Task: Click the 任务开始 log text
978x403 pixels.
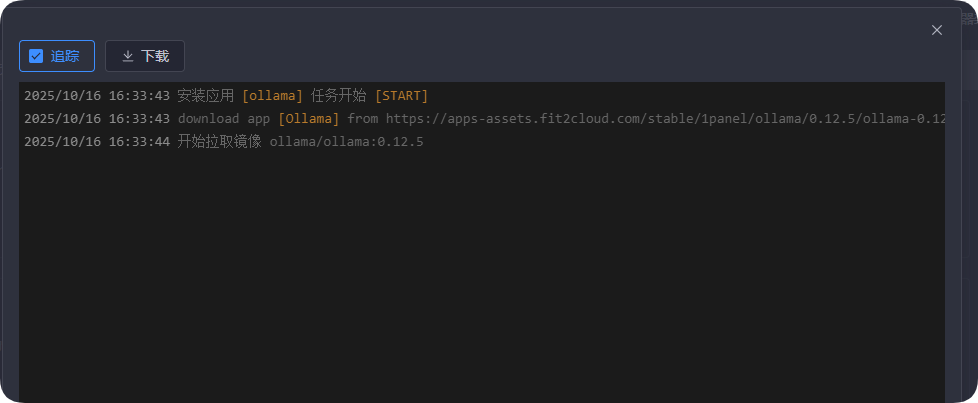Action: pos(338,96)
